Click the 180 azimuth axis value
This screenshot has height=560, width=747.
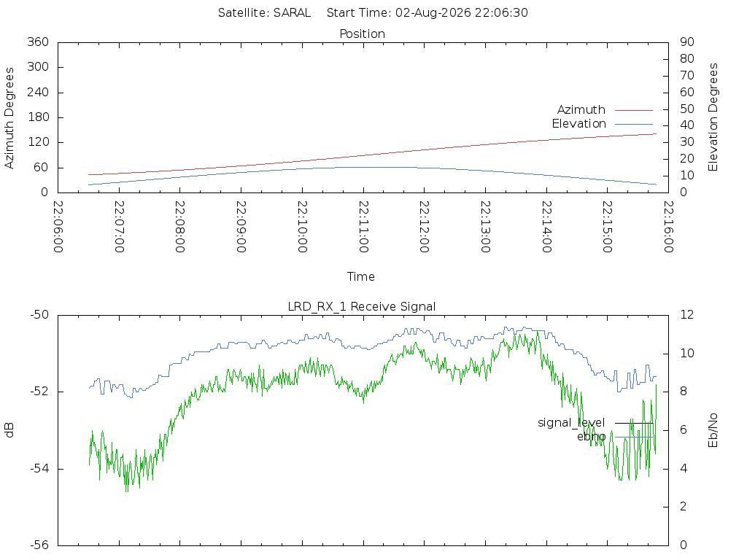pos(38,117)
